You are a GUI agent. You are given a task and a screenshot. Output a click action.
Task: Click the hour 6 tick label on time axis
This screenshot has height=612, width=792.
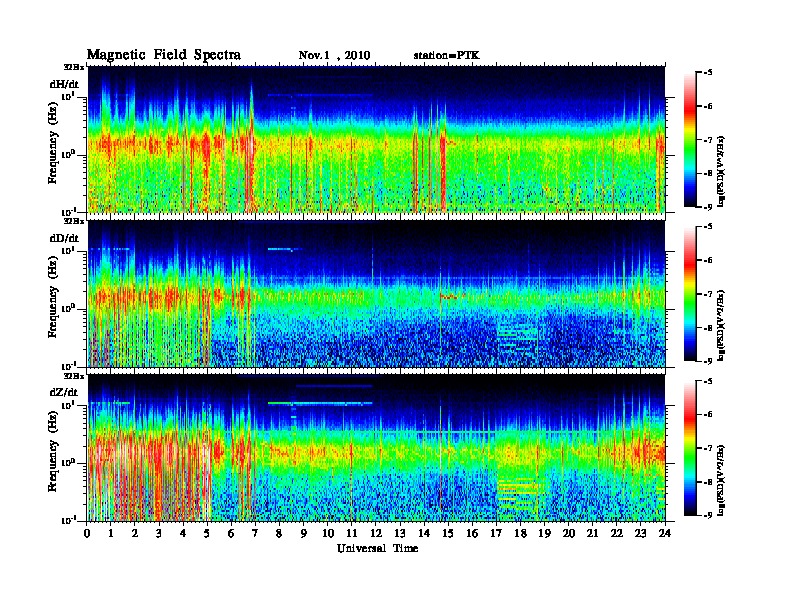point(231,534)
